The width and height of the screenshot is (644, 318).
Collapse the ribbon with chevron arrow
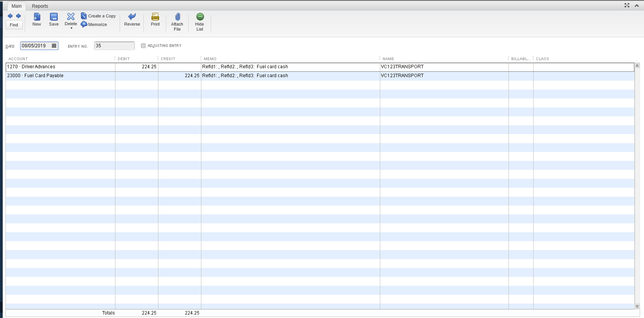pos(637,5)
